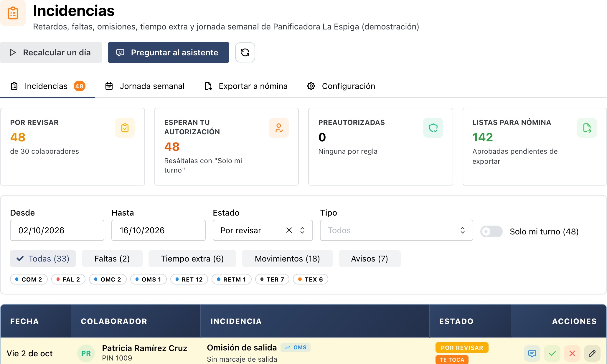The width and height of the screenshot is (607, 364).
Task: Toggle the Solo mi turno switch
Action: click(491, 231)
